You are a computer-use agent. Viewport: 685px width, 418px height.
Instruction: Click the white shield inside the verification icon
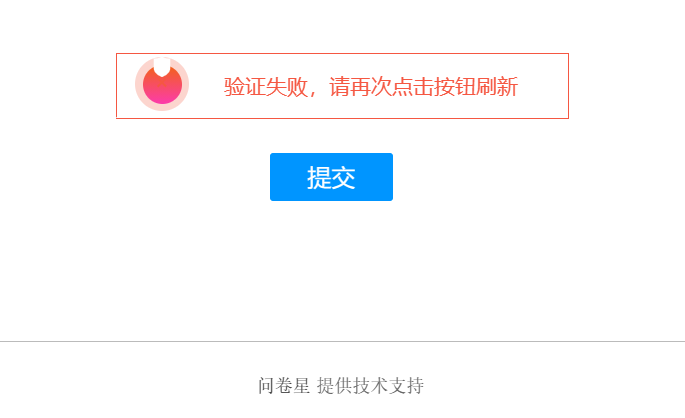(x=162, y=67)
